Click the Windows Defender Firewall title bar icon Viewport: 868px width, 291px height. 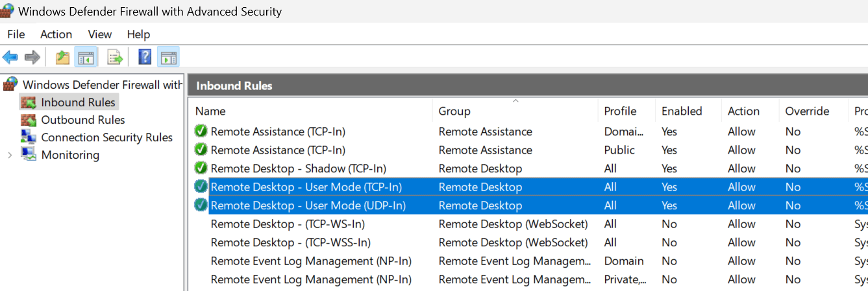tap(7, 10)
